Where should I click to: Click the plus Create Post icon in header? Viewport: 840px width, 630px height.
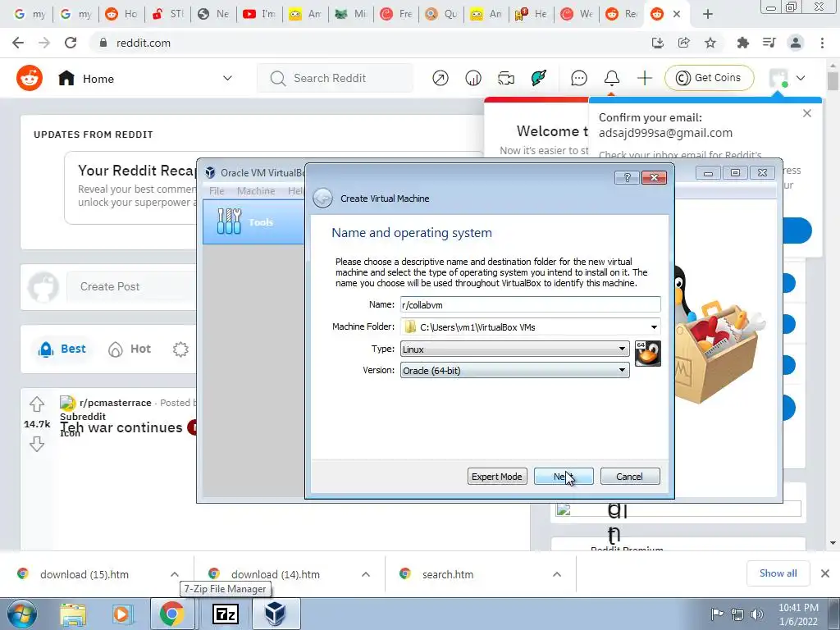click(x=645, y=78)
